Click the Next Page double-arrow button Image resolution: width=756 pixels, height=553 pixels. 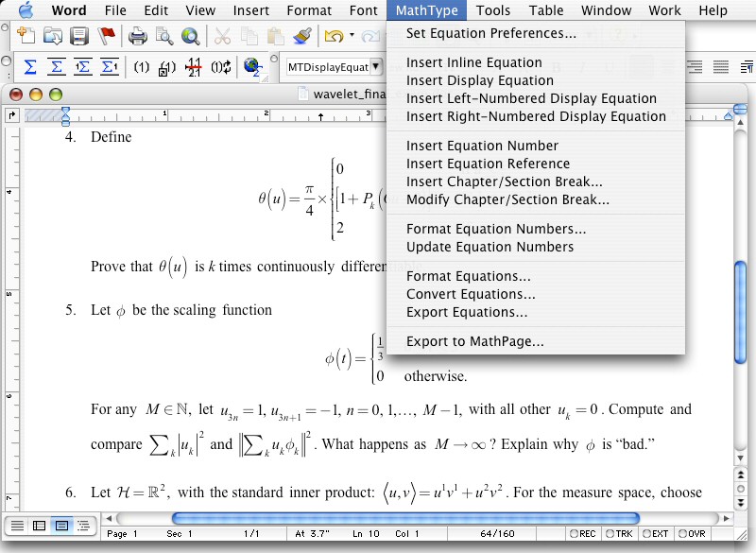740,503
